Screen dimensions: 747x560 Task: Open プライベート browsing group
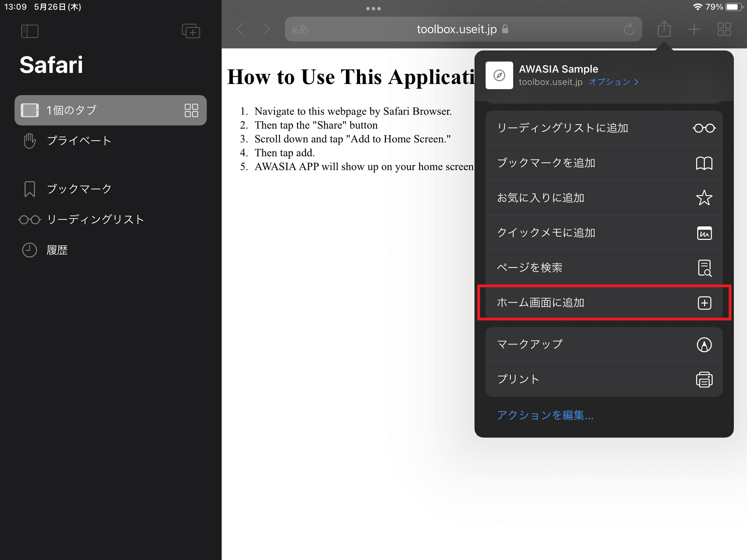click(x=110, y=140)
